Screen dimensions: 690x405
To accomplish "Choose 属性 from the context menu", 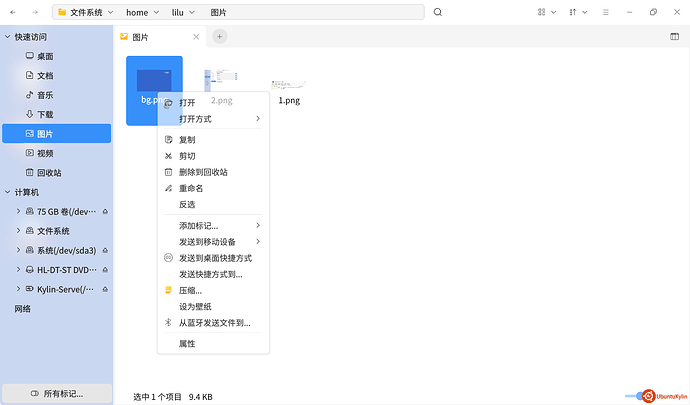I will point(213,344).
